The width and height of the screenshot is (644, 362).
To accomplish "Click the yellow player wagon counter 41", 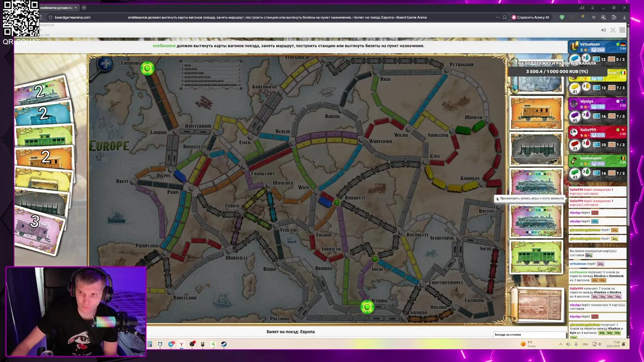I will (575, 88).
